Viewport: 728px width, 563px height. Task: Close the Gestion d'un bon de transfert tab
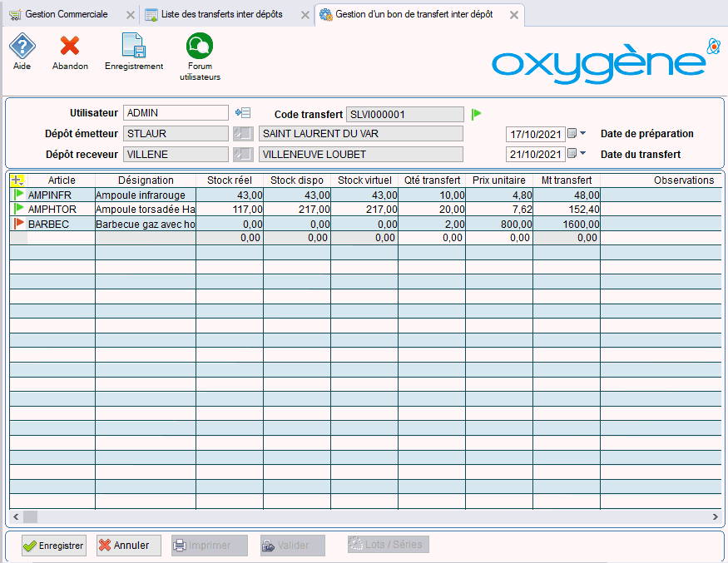point(514,16)
